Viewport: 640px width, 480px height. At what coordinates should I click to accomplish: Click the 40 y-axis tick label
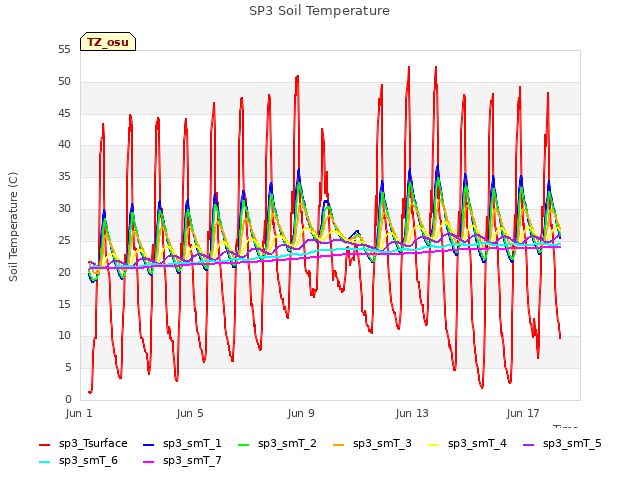tap(64, 144)
